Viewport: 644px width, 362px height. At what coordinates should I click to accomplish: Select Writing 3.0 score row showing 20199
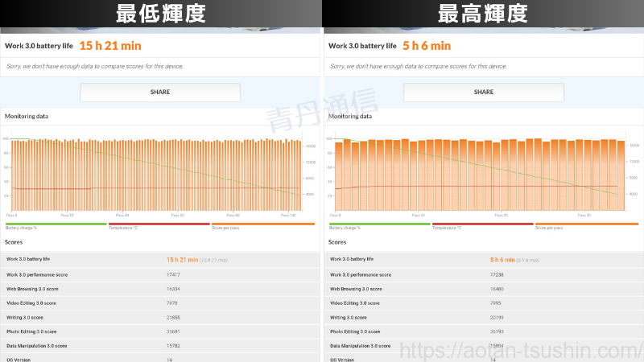tap(483, 317)
